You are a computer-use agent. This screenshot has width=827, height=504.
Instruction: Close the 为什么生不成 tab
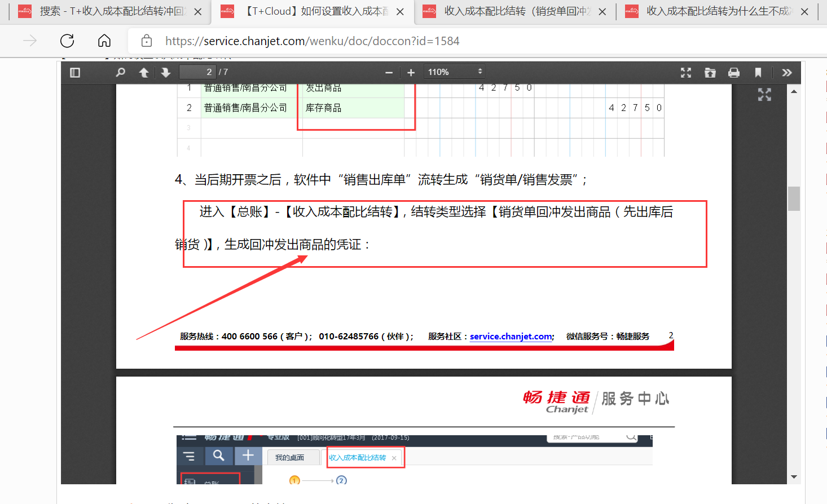tap(804, 11)
